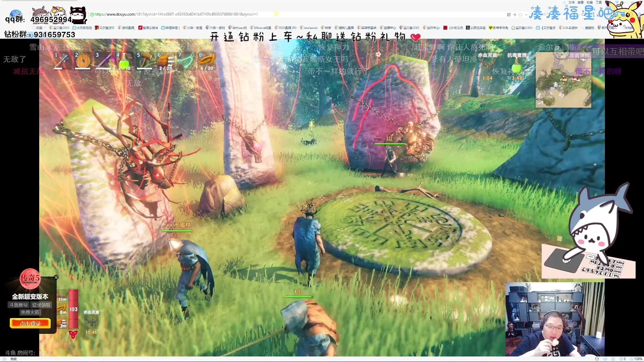Select the hotbar slot 8 item showing 6/20

click(207, 61)
